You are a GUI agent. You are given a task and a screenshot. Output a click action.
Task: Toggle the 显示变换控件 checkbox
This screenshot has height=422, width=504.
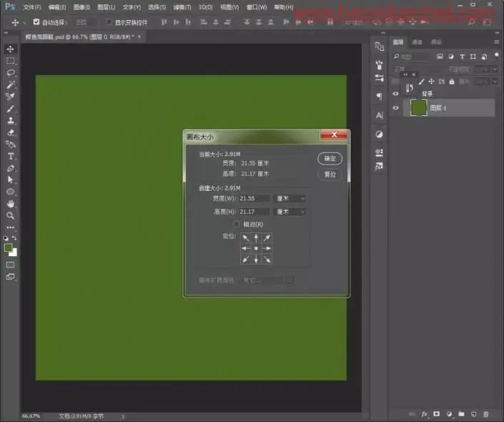(109, 22)
